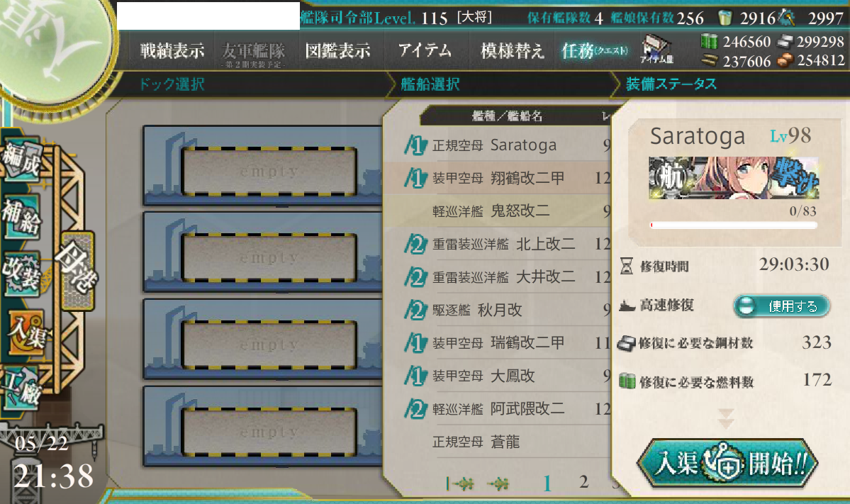Screen dimensions: 850x504
Task: Click Saratoga's banner thumbnail
Action: point(734,178)
